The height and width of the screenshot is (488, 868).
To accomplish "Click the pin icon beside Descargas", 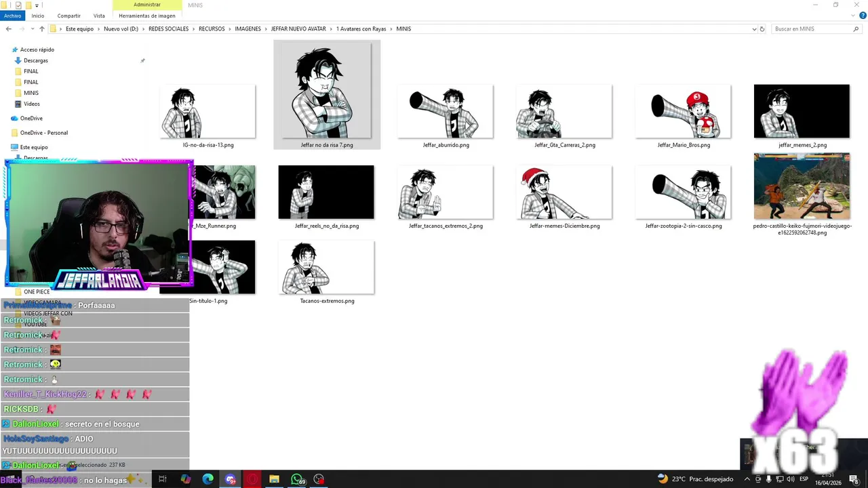I will [142, 61].
